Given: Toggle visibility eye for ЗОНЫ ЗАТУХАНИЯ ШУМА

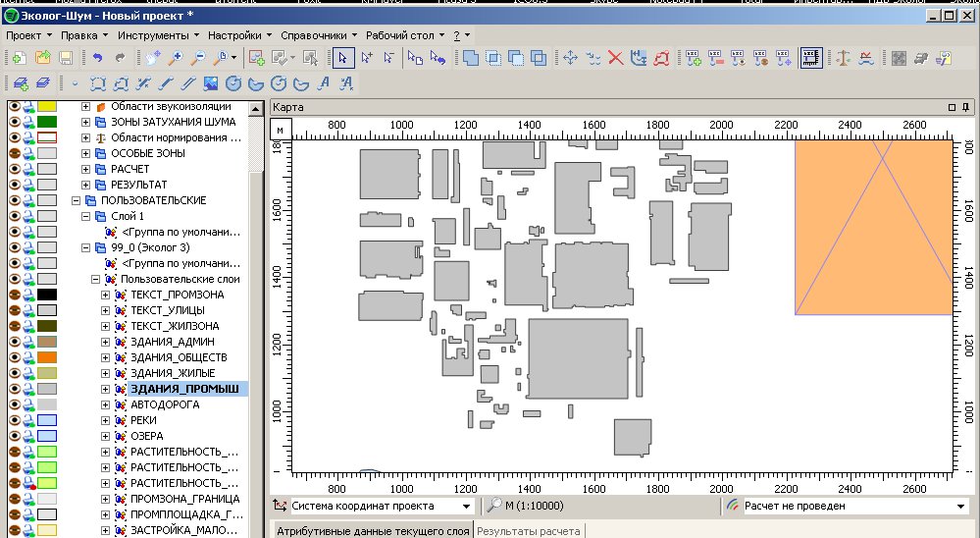Looking at the screenshot, I should pos(14,122).
